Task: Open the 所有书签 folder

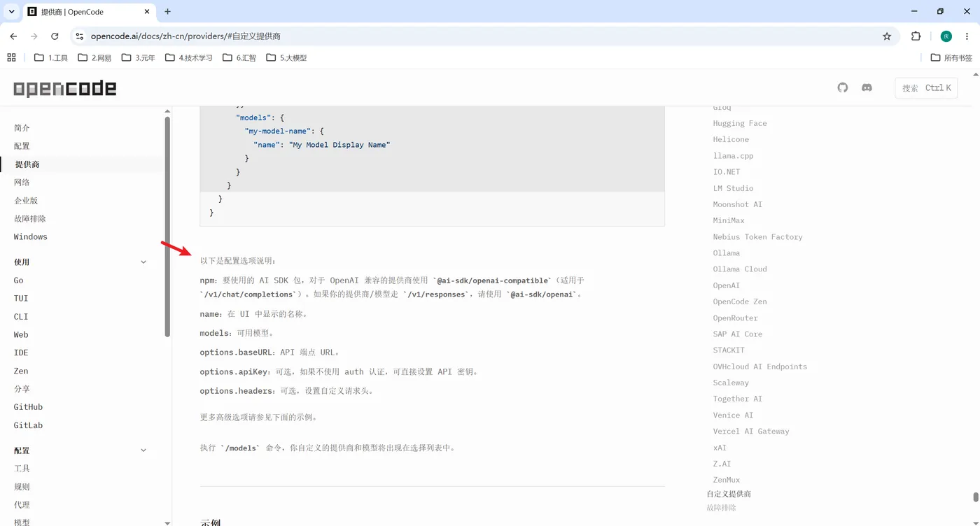Action: click(951, 57)
